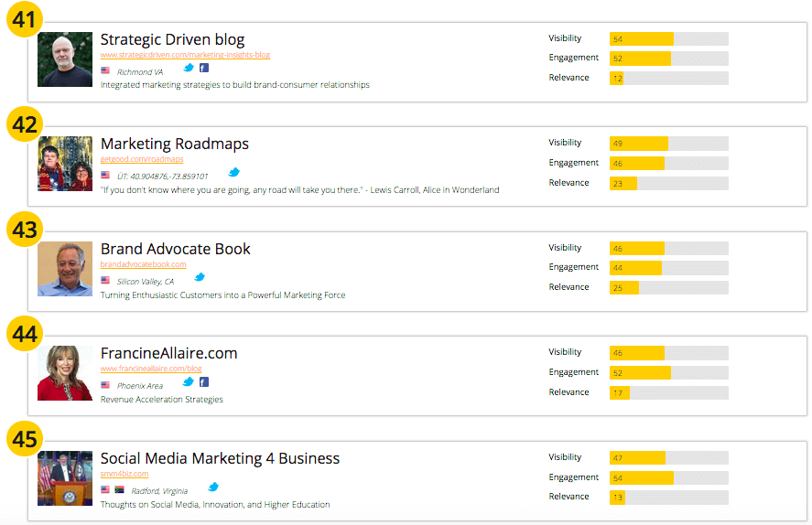Click the smm4biz.com link
The image size is (812, 525).
click(125, 474)
